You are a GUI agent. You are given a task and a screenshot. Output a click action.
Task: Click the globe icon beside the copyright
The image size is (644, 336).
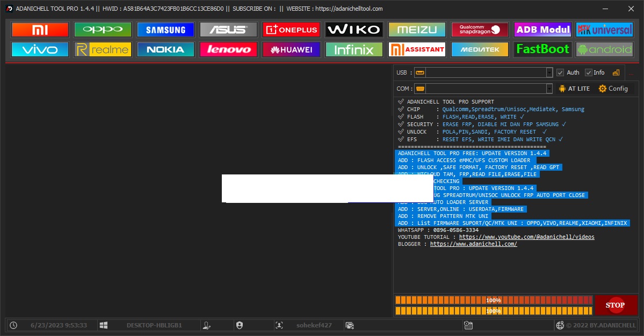point(560,325)
